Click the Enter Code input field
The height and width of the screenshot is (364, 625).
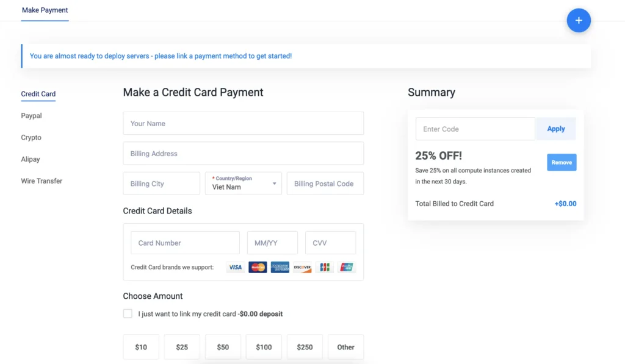475,129
